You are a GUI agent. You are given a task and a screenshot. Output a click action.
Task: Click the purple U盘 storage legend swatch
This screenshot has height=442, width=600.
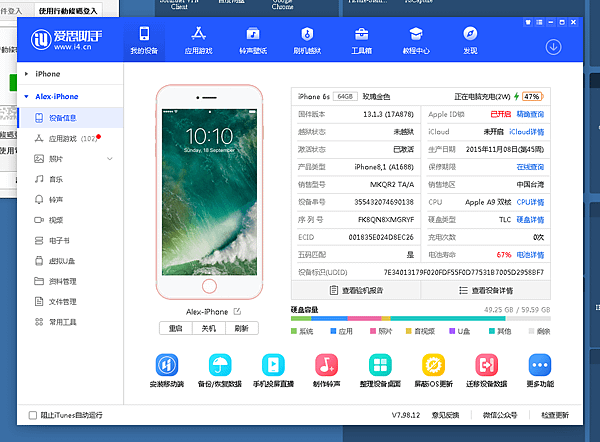tap(452, 331)
